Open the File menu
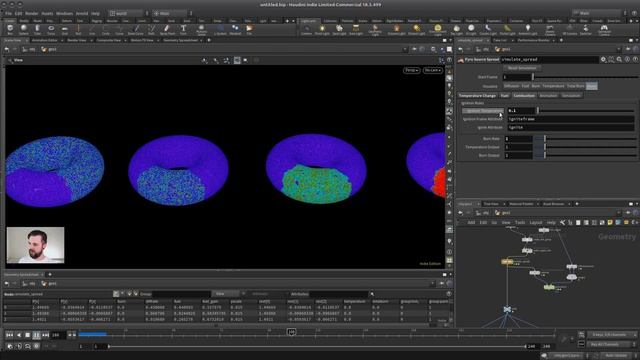The width and height of the screenshot is (640, 360). (x=8, y=13)
